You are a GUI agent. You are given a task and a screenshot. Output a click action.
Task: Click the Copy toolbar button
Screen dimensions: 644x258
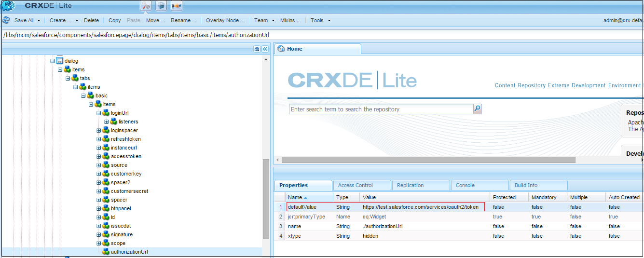click(115, 20)
